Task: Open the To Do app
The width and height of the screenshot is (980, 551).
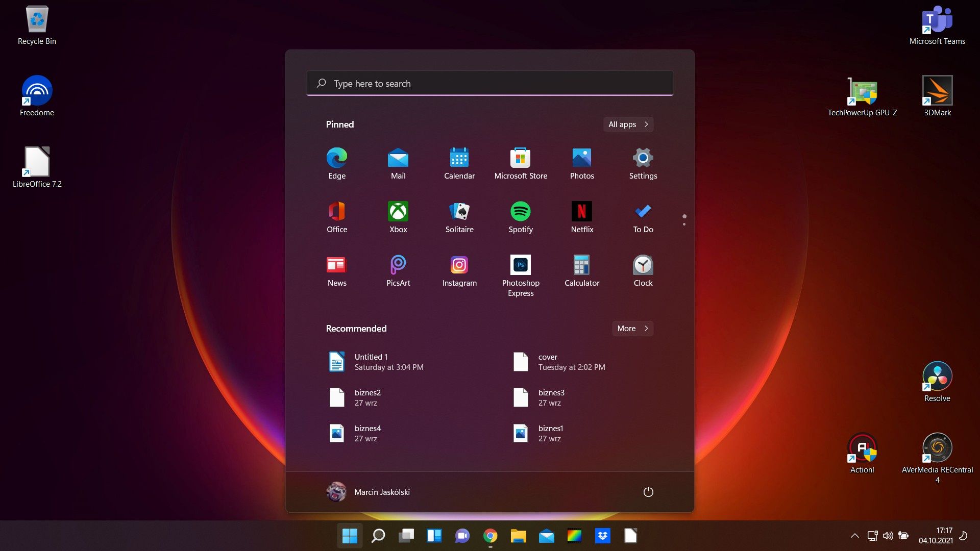Action: pos(643,217)
